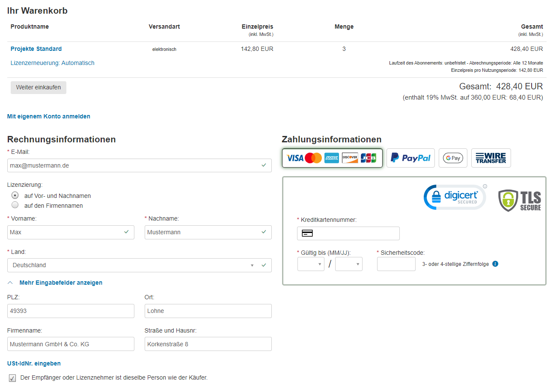553x392 pixels.
Task: Choose PayPal as payment method
Action: click(410, 158)
